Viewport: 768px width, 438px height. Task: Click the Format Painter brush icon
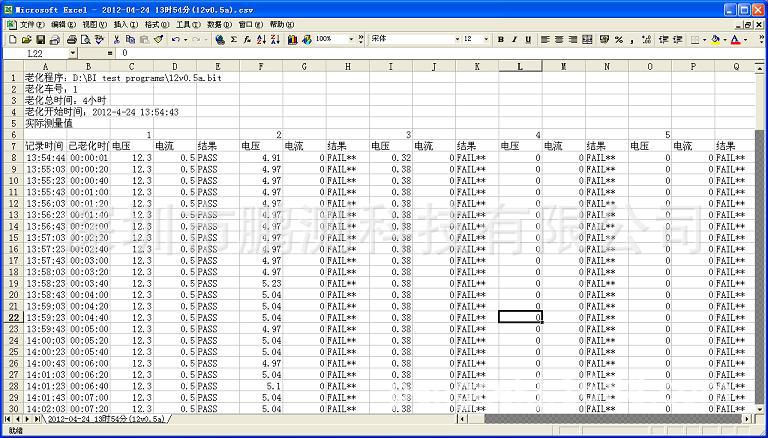pyautogui.click(x=158, y=39)
